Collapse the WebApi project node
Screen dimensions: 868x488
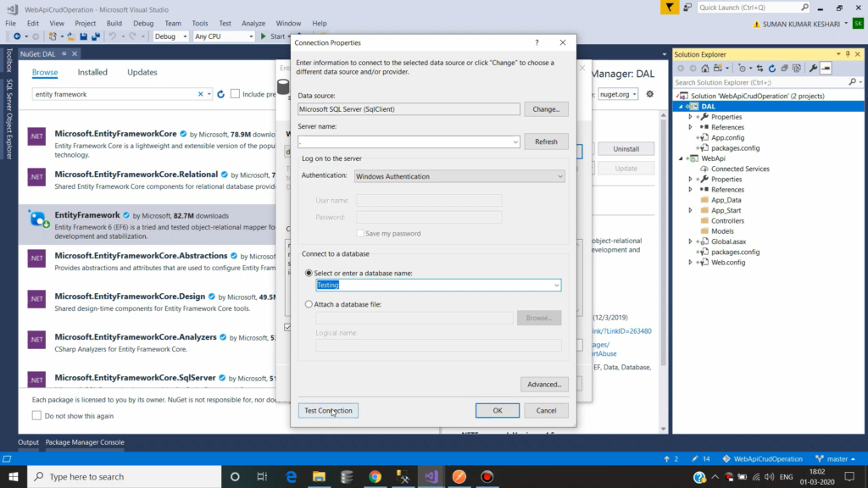681,158
